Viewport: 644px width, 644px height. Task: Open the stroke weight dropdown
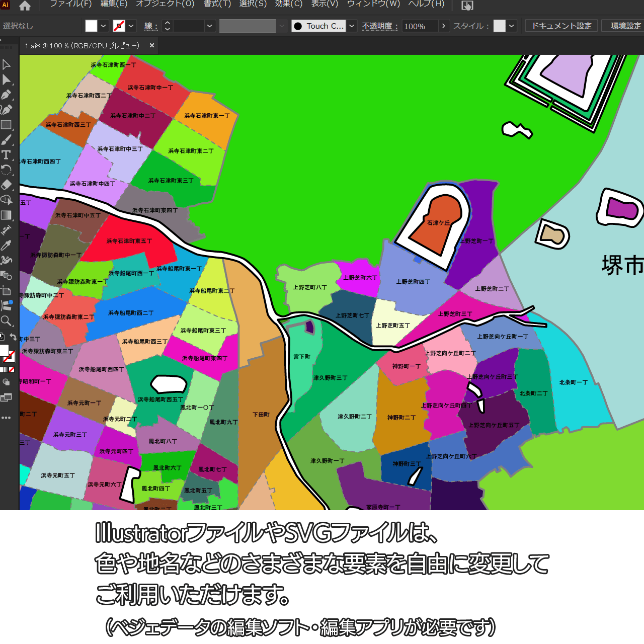point(210,26)
